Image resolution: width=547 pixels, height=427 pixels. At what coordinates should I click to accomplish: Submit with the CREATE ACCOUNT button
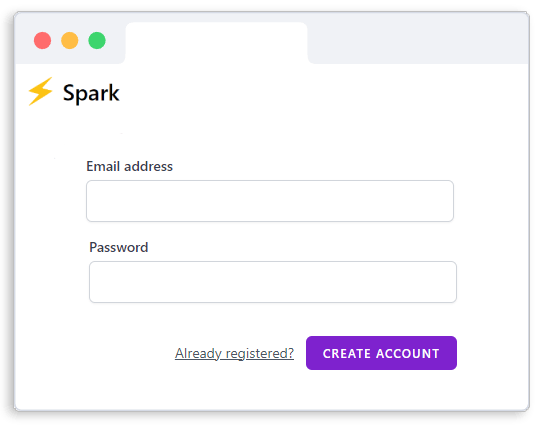[381, 353]
